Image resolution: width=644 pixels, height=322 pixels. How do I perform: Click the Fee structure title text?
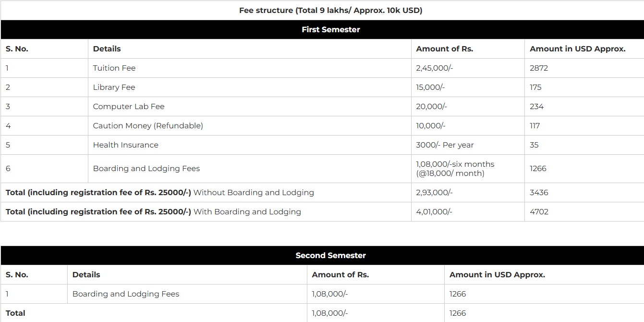[x=330, y=10]
